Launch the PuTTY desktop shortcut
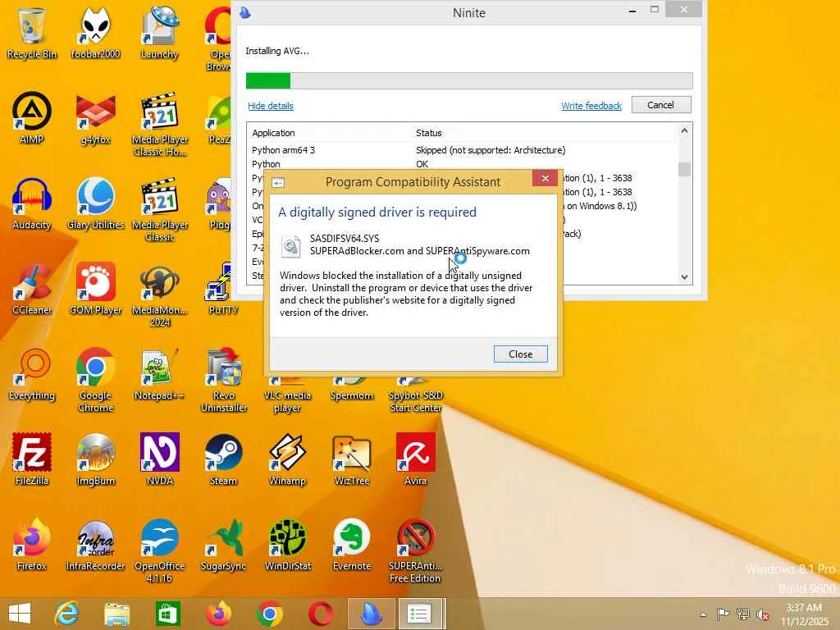The width and height of the screenshot is (840, 630). (x=223, y=289)
